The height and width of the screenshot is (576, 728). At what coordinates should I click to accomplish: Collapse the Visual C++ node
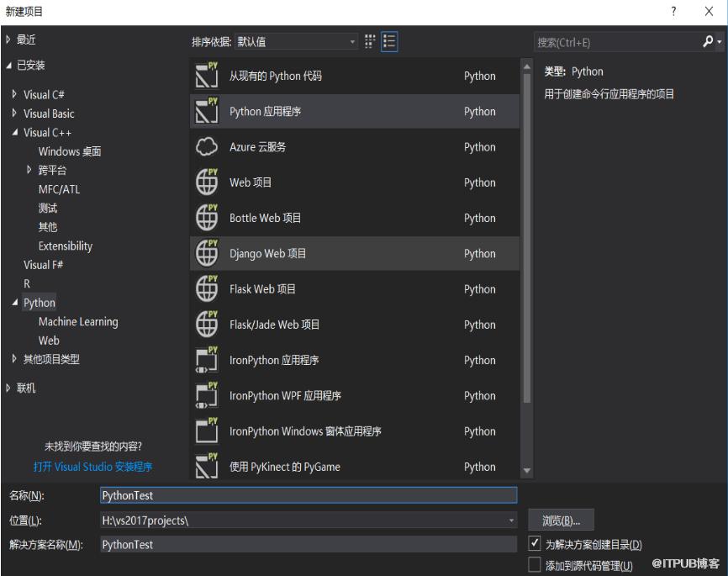15,132
